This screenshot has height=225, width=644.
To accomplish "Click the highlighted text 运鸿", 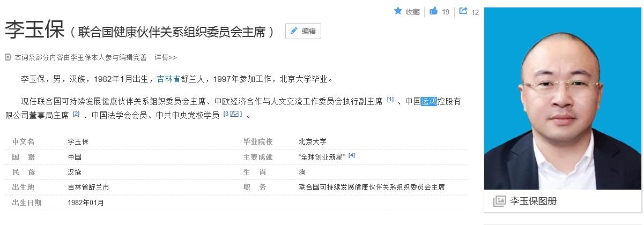I will pyautogui.click(x=429, y=101).
